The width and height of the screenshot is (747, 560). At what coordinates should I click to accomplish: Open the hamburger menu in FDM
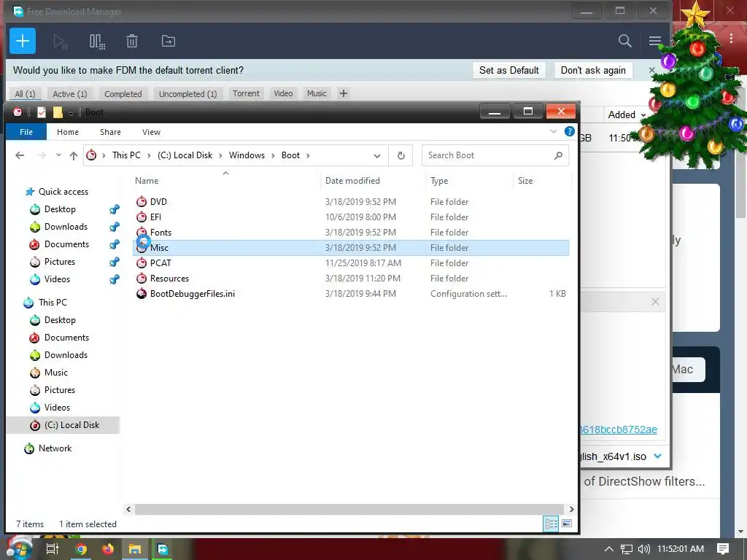655,41
